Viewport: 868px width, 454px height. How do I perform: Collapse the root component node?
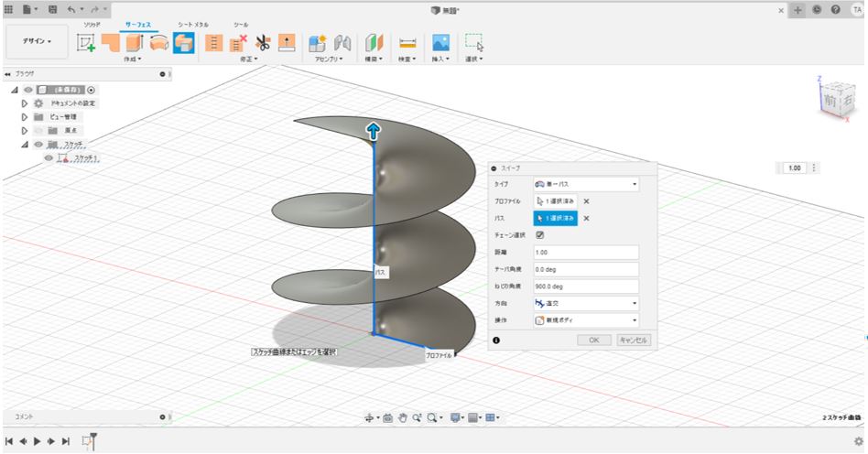coord(15,90)
